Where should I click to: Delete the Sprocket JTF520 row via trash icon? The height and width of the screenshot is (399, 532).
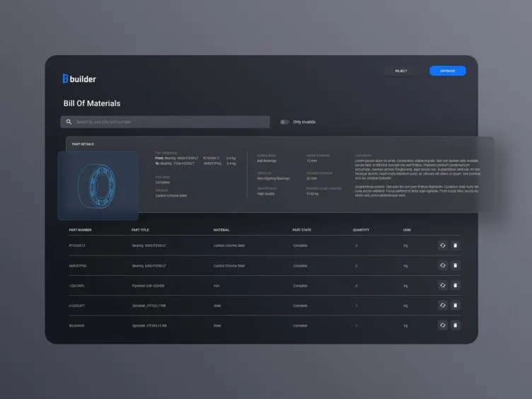456,306
